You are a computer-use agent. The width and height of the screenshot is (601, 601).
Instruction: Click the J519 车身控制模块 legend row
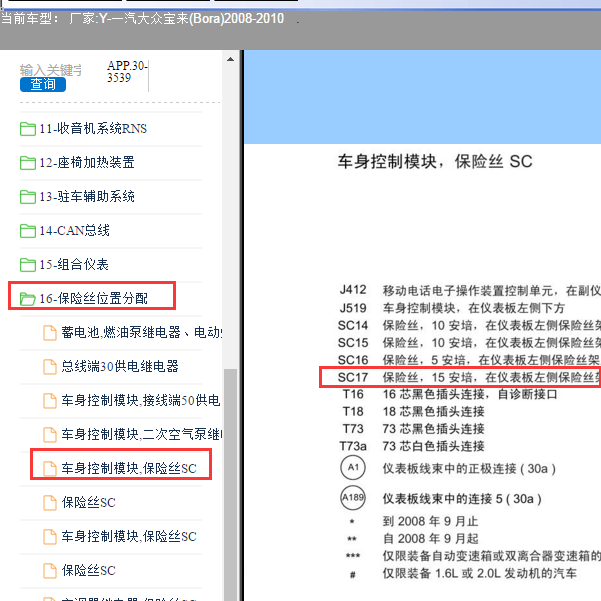[x=452, y=308]
